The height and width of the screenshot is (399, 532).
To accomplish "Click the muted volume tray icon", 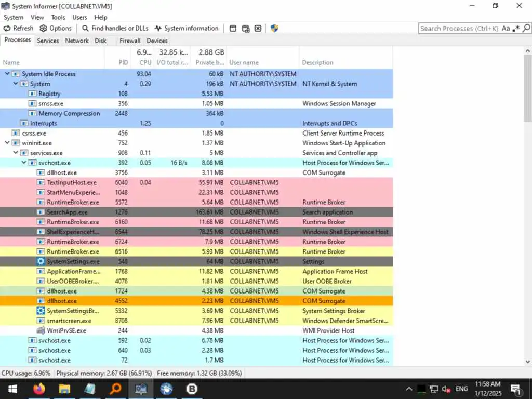I will click(x=446, y=389).
